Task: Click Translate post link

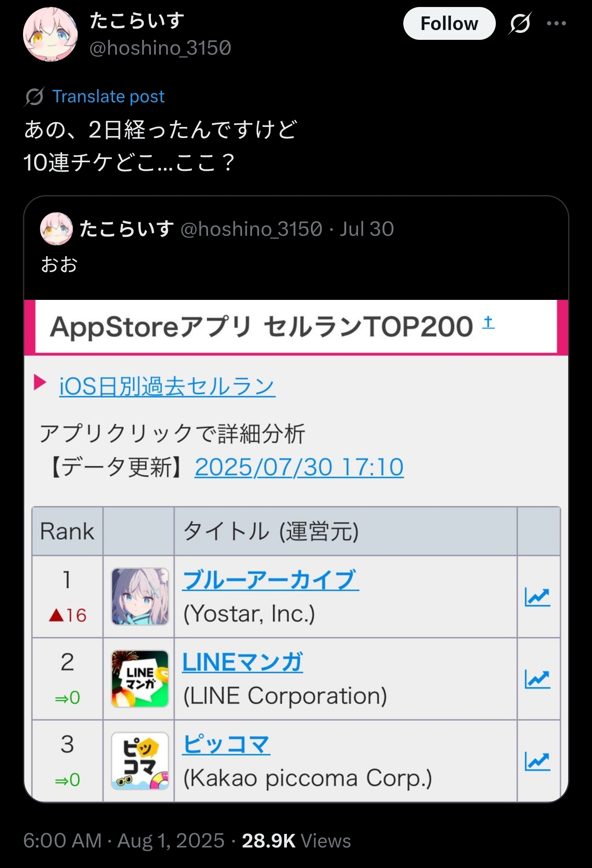Action: pos(109,97)
